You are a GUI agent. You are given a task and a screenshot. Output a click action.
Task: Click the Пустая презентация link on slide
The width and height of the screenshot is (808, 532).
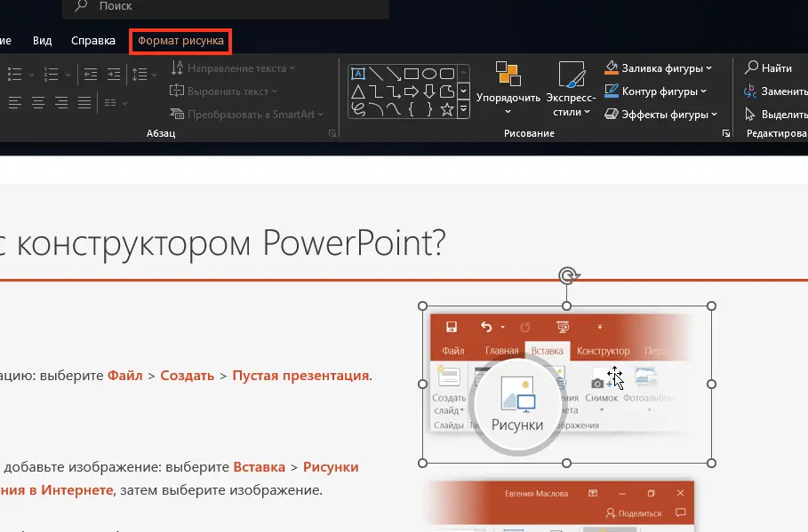point(300,376)
